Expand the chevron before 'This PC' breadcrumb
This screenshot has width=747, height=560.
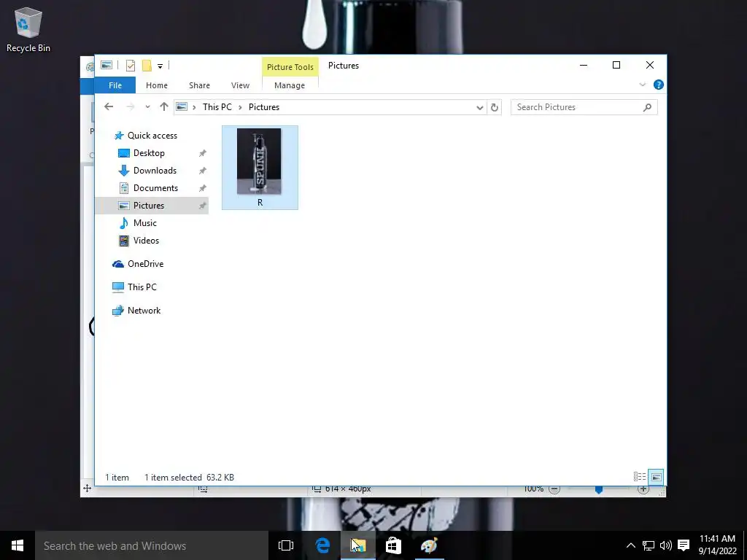pos(194,107)
